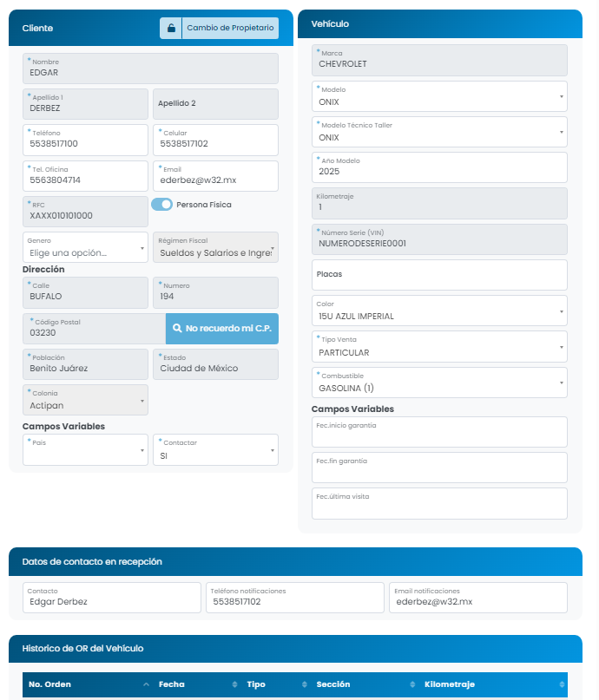
Task: Toggle the Persona Física switch
Action: (162, 205)
